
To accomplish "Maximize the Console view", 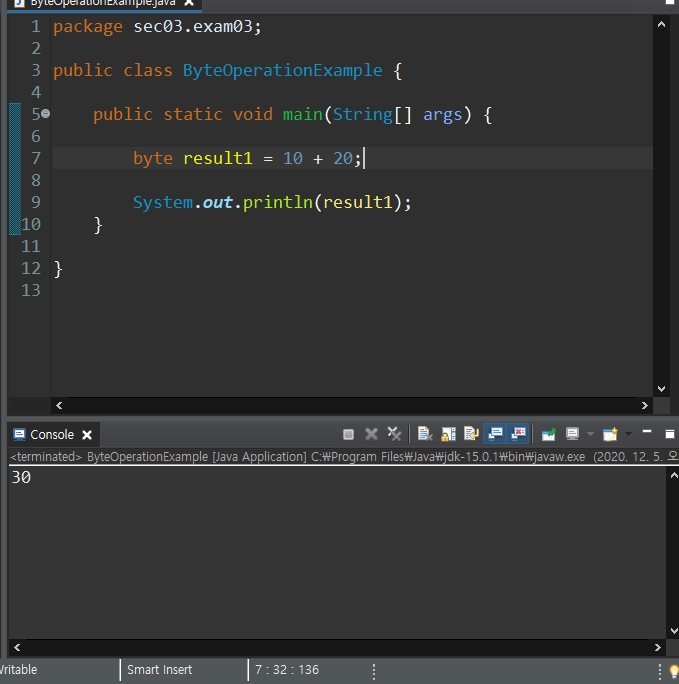I will (670, 434).
